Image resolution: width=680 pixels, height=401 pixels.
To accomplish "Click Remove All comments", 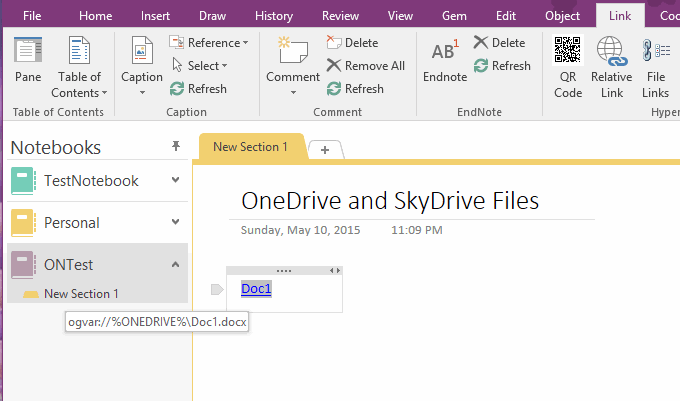I will [x=366, y=65].
